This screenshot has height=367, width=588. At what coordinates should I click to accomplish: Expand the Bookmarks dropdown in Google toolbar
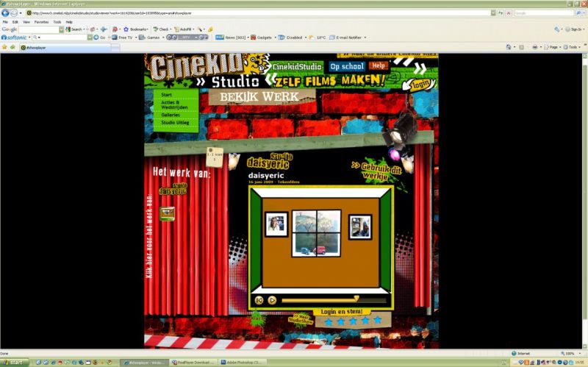[x=137, y=29]
